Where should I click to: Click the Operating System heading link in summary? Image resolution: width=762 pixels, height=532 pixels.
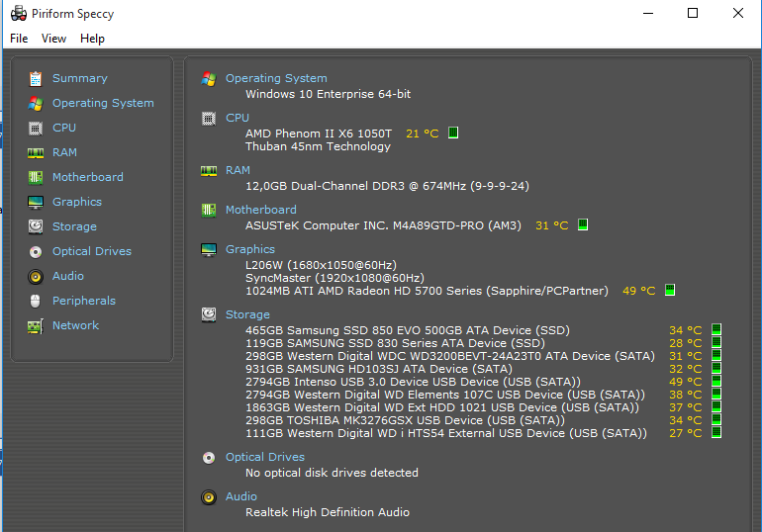click(276, 78)
